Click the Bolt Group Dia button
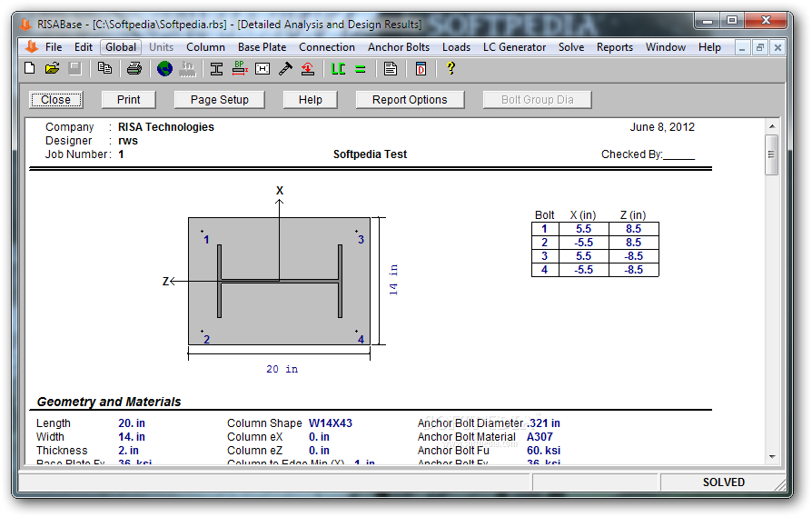This screenshot has height=517, width=812. pyautogui.click(x=537, y=99)
